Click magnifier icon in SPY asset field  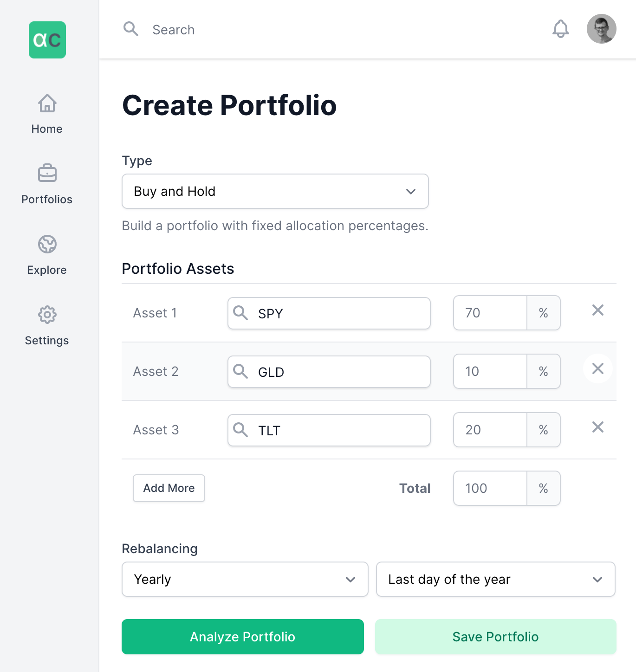point(240,313)
